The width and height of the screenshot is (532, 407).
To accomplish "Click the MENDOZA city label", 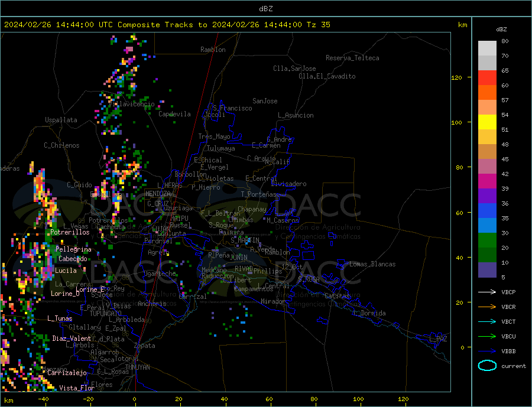I will [x=158, y=194].
